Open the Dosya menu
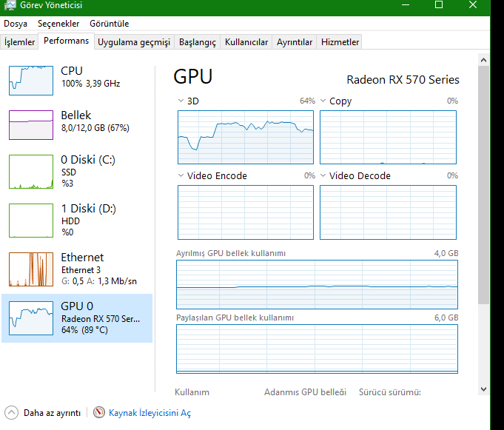This screenshot has height=430, width=504. coord(16,24)
